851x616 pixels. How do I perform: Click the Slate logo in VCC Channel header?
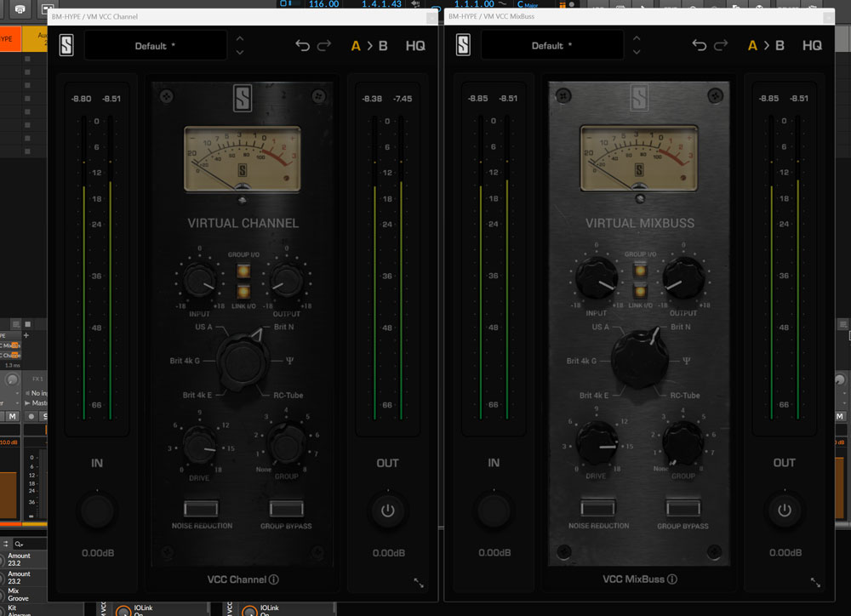pyautogui.click(x=66, y=46)
